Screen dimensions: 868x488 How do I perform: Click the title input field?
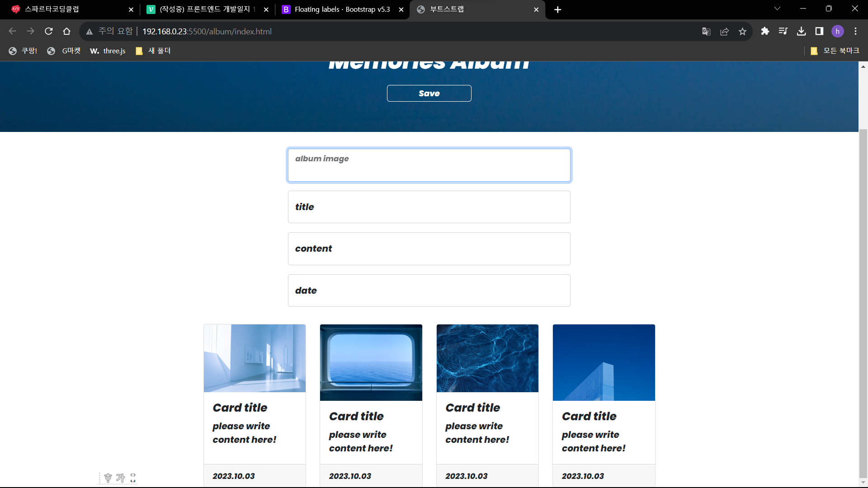click(429, 207)
